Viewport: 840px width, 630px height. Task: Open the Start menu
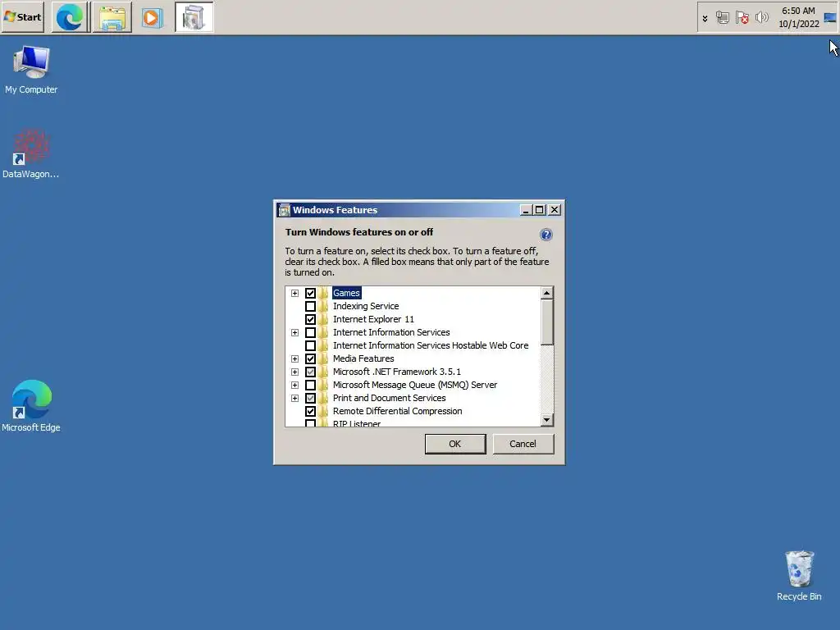tap(22, 17)
